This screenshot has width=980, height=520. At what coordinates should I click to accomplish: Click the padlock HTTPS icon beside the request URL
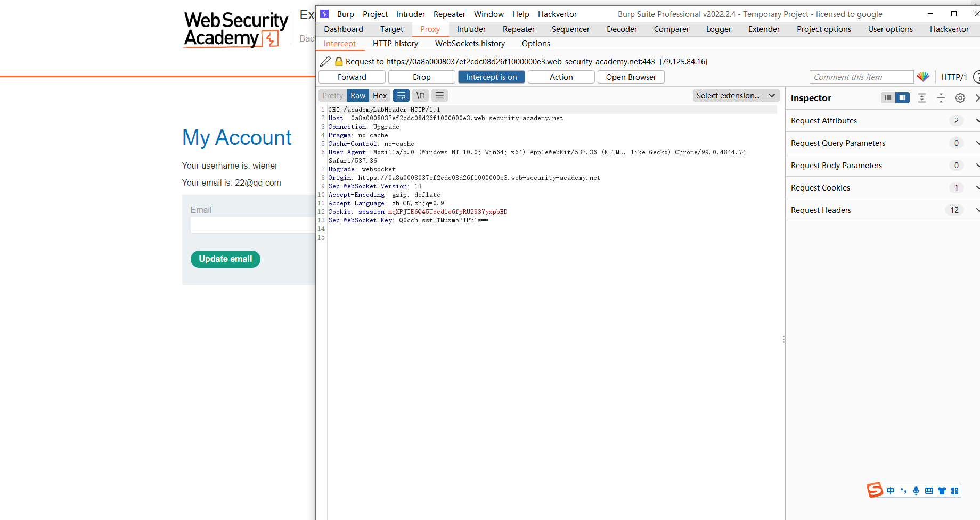339,62
